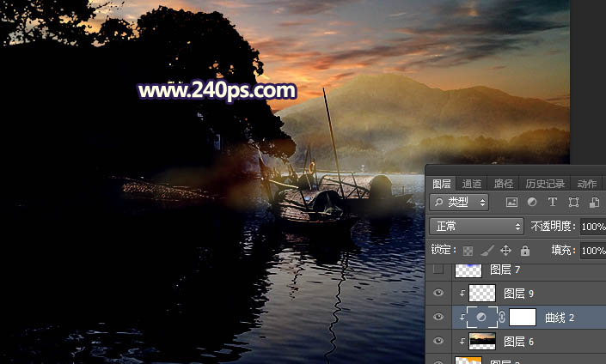
Task: Filter layers by pixel image type icon
Action: point(512,203)
